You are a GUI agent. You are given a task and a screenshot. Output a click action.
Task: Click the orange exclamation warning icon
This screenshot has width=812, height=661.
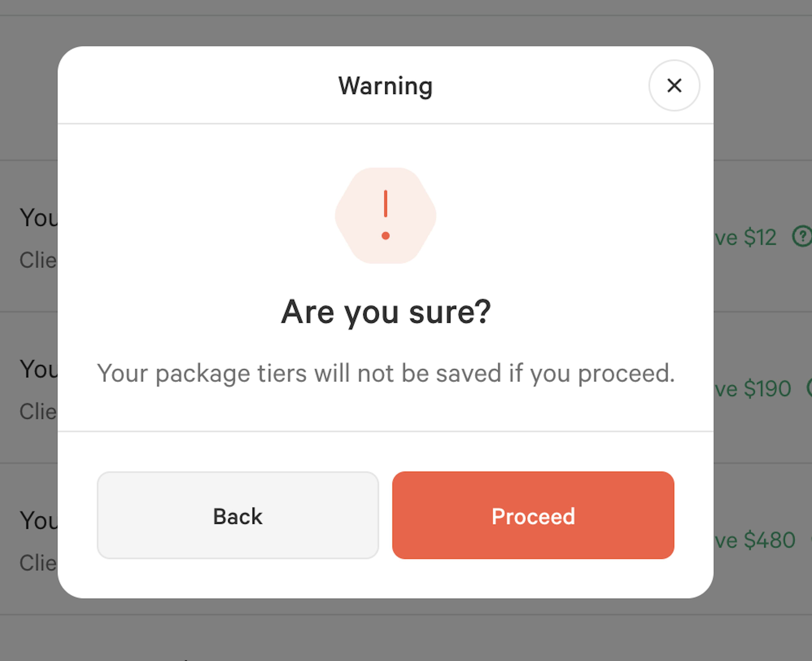click(385, 216)
